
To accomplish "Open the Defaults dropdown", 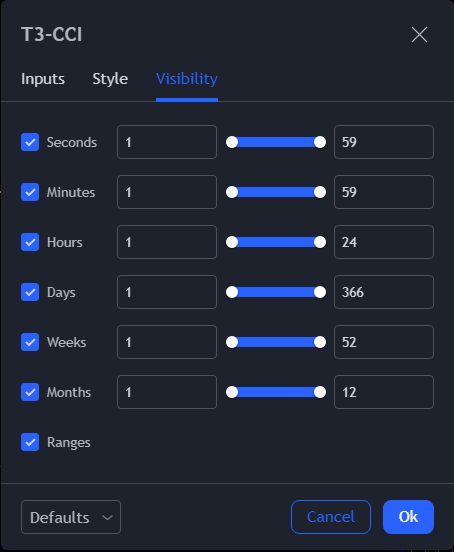I will tap(71, 517).
